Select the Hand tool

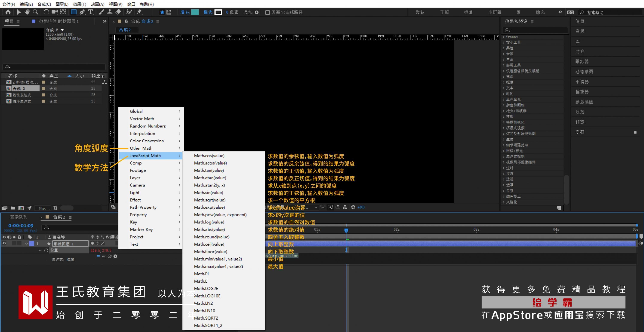pyautogui.click(x=27, y=12)
